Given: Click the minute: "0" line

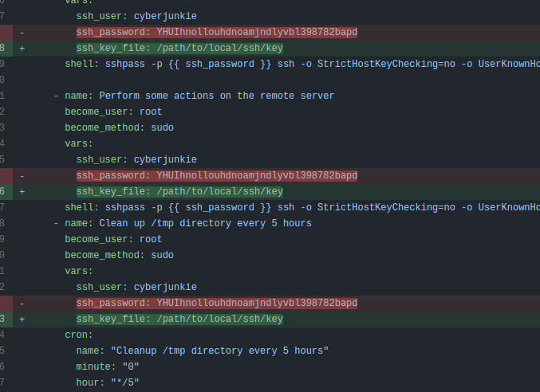Looking at the screenshot, I should pos(108,367).
